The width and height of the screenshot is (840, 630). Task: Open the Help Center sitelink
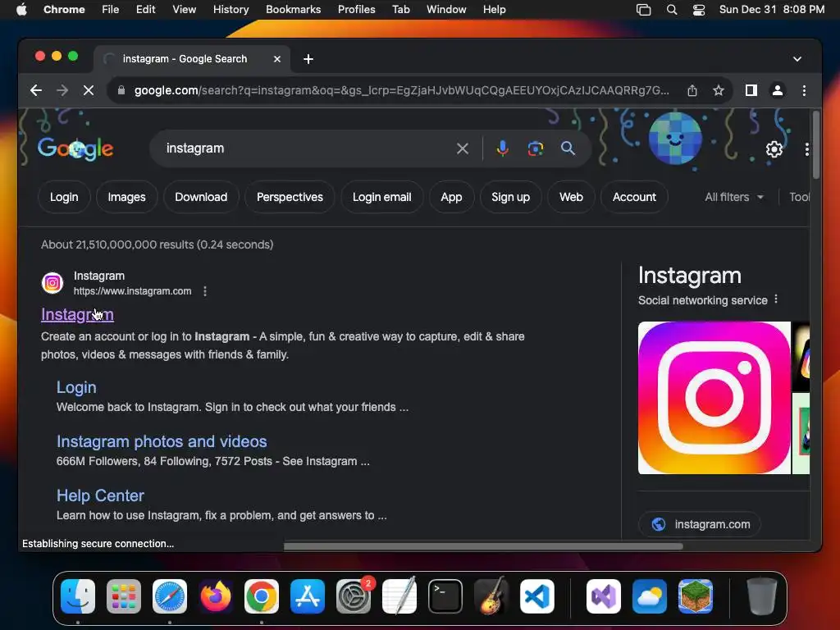[x=100, y=495]
